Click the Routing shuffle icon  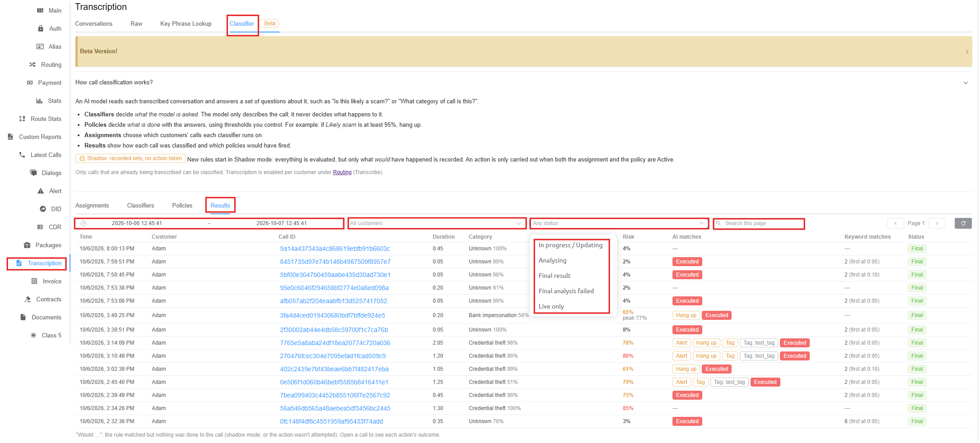pyautogui.click(x=33, y=65)
